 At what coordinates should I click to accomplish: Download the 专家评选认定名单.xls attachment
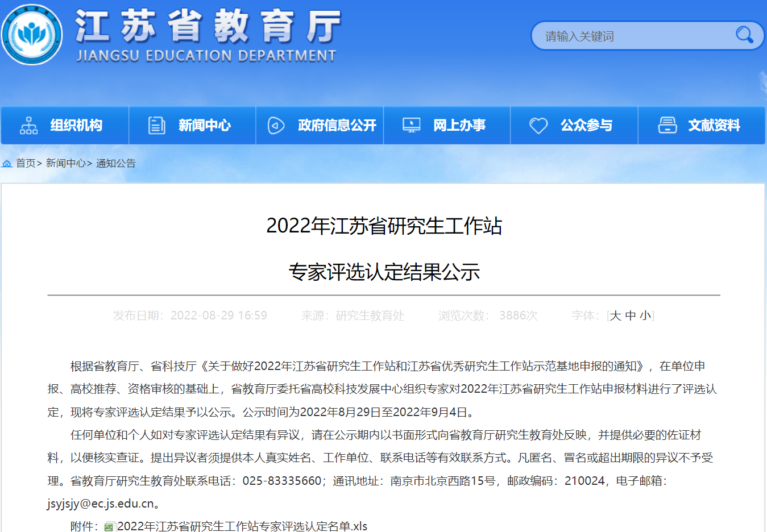242,526
